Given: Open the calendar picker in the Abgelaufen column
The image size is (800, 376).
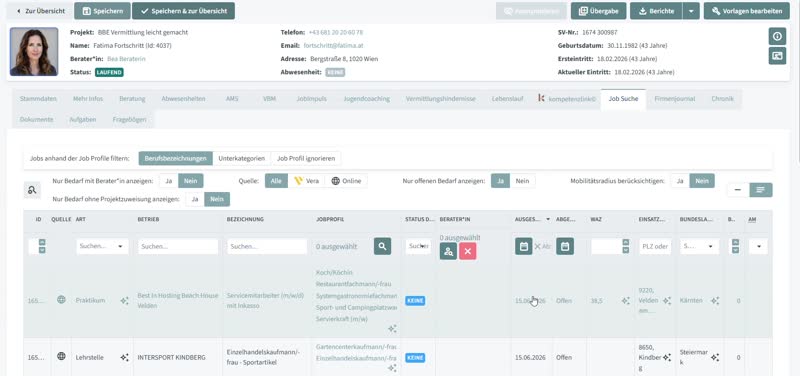Looking at the screenshot, I should click(x=565, y=246).
